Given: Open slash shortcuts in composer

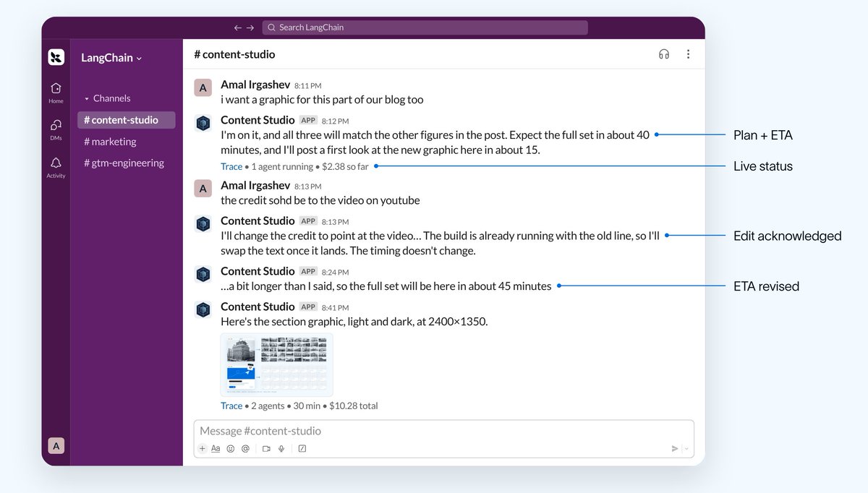Looking at the screenshot, I should coord(302,448).
